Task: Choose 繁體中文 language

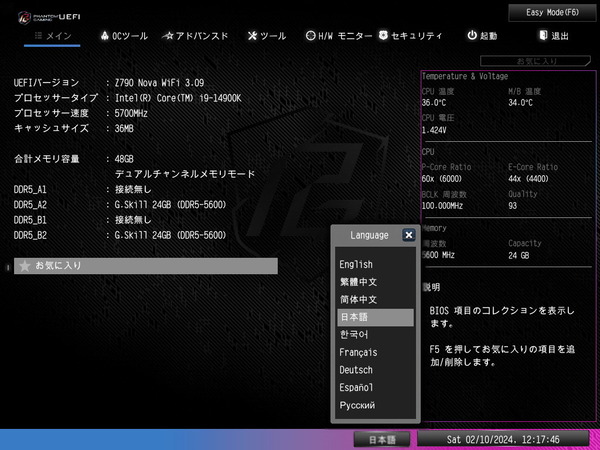Action: (x=375, y=282)
